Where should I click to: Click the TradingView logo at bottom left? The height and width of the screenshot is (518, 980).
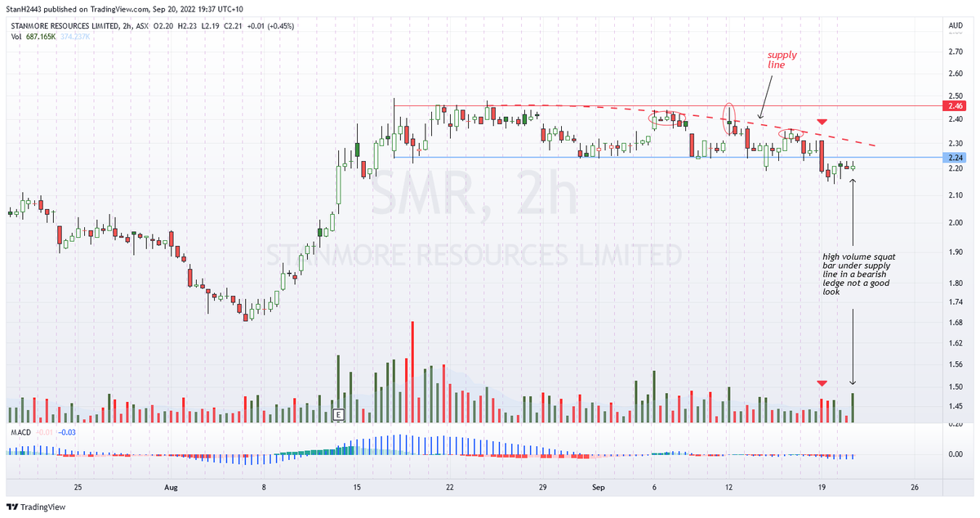pos(36,507)
